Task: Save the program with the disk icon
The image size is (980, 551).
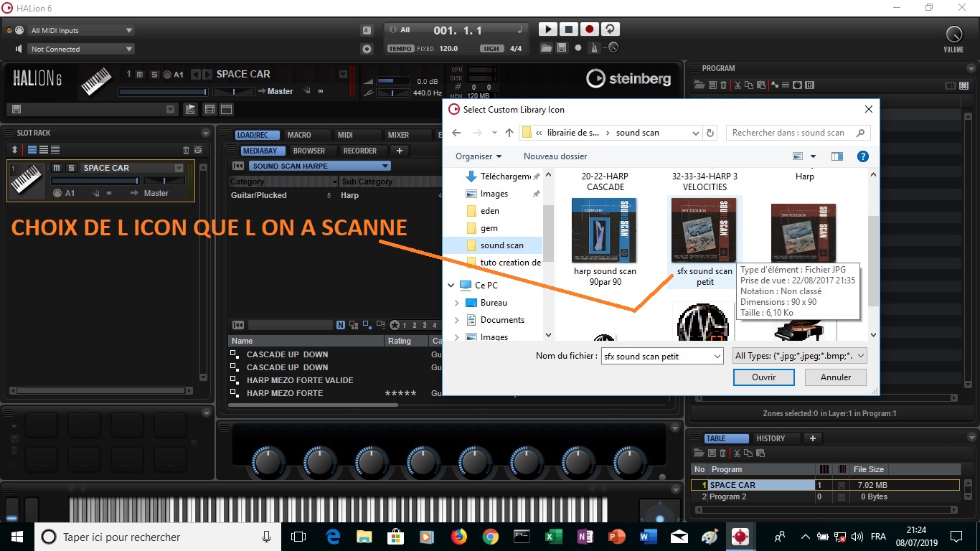Action: point(712,85)
